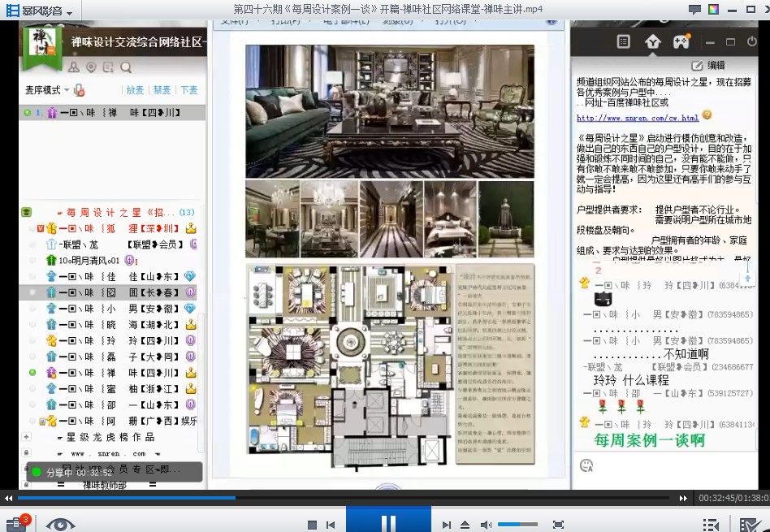Select the highlighted user from 【长春】
Viewport: 770px width, 532px height.
point(108,292)
